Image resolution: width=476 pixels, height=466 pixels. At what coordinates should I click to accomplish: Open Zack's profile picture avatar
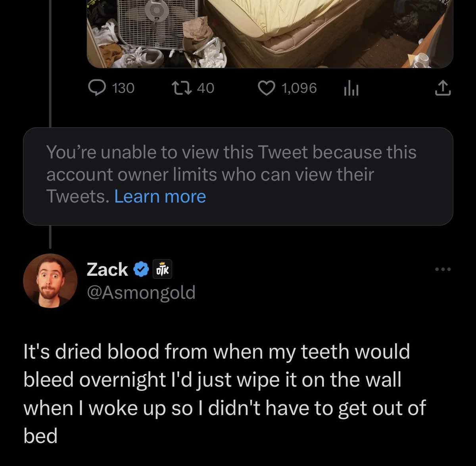coord(50,281)
